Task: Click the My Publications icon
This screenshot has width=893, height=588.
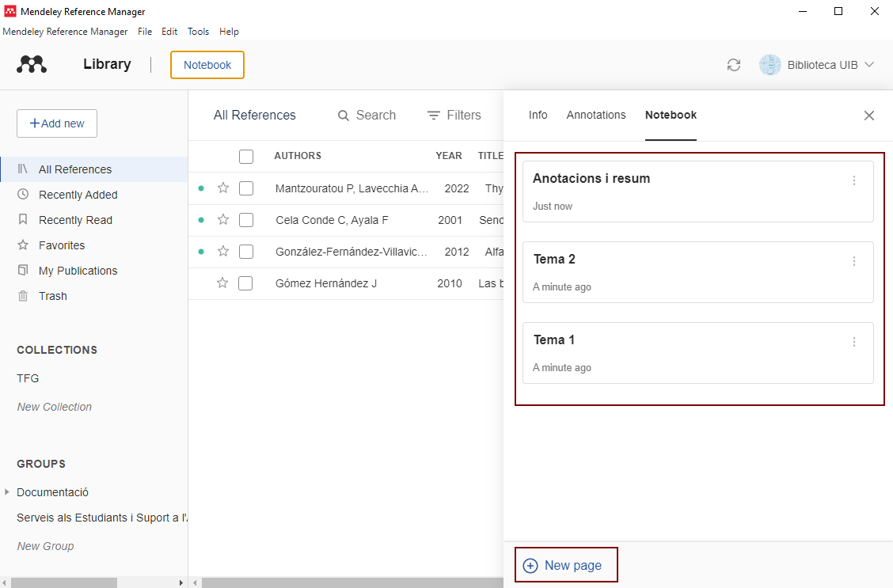Action: coord(23,271)
